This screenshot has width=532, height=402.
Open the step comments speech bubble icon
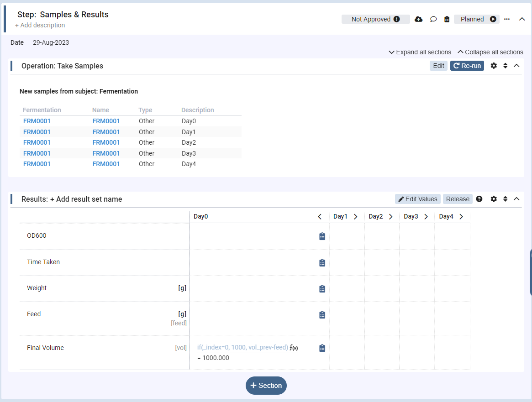(433, 19)
